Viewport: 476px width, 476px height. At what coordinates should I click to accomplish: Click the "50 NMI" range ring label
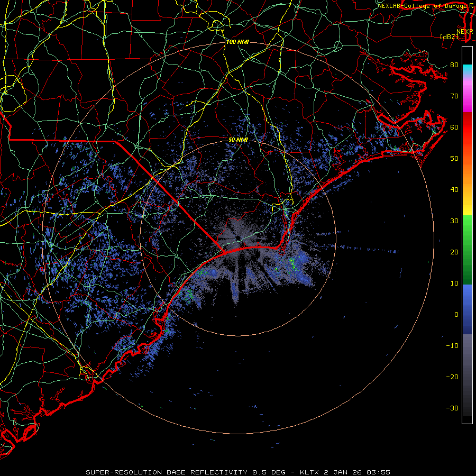coord(238,140)
